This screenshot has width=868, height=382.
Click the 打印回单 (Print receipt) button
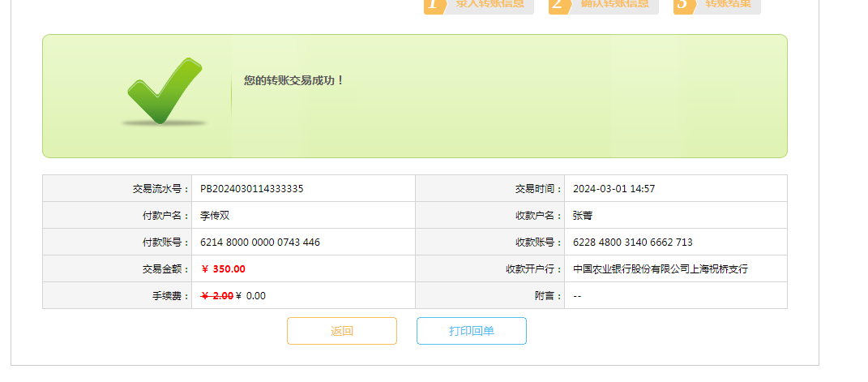coord(471,331)
